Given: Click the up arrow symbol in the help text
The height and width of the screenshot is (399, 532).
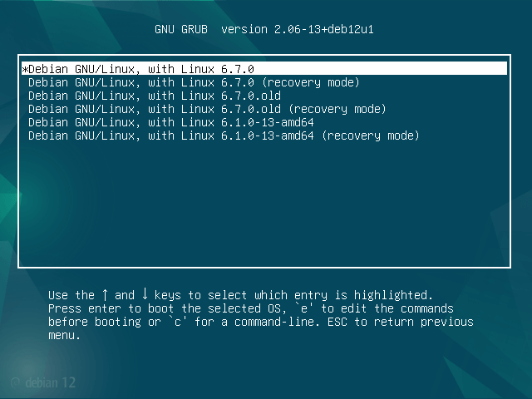Looking at the screenshot, I should pyautogui.click(x=105, y=295).
